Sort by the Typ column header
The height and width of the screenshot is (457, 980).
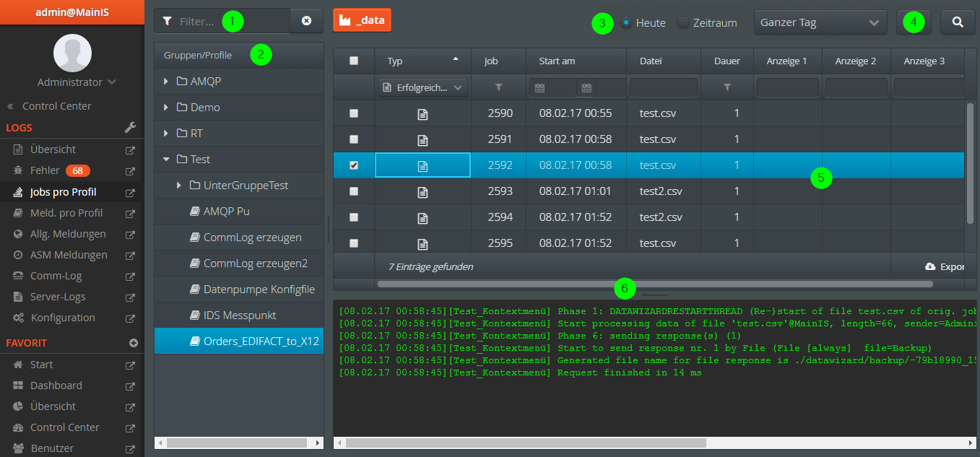423,61
